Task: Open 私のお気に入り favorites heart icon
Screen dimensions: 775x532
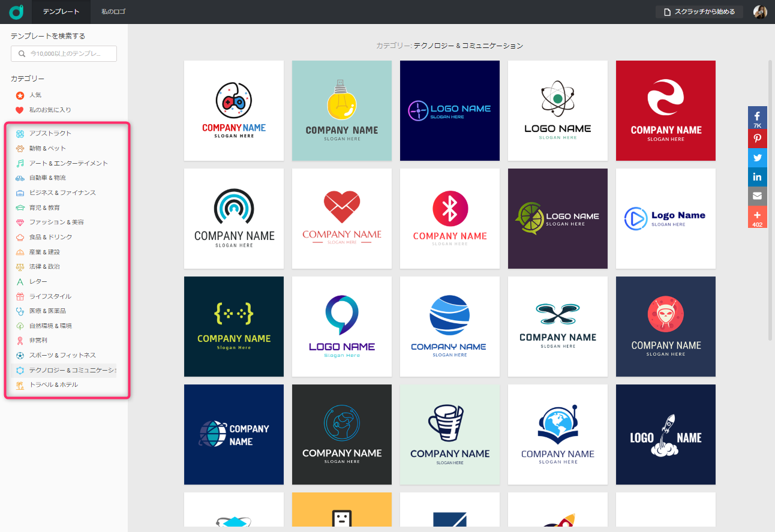Action: (x=20, y=110)
